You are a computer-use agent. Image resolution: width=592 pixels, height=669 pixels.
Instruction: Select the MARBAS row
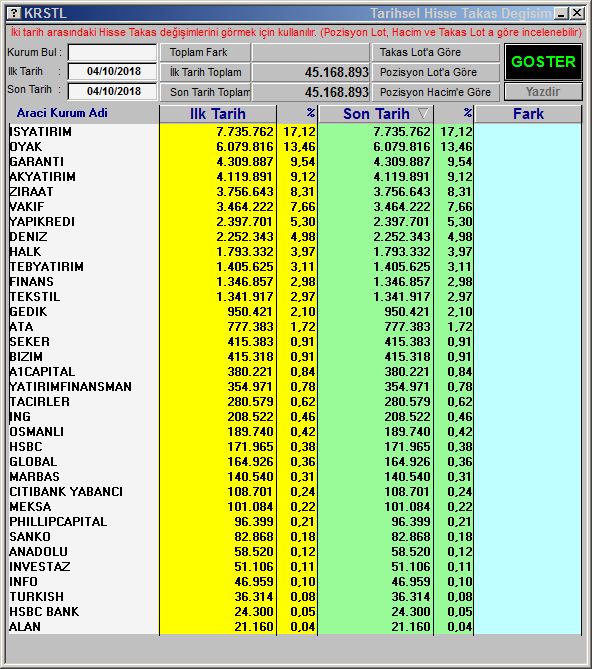(295, 477)
